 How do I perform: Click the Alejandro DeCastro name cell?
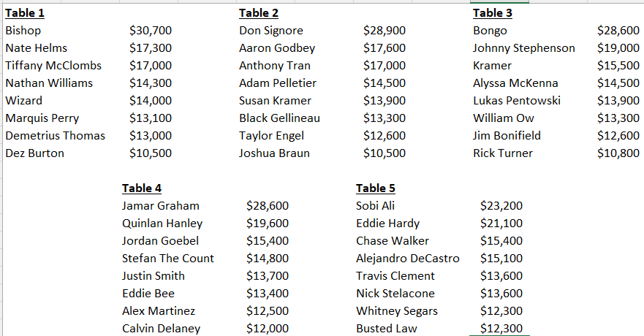(x=408, y=258)
